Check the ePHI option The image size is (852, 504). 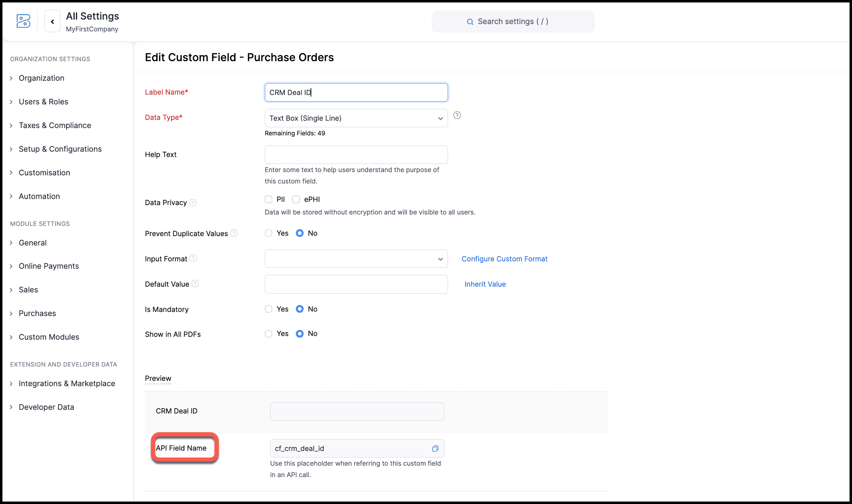[296, 199]
